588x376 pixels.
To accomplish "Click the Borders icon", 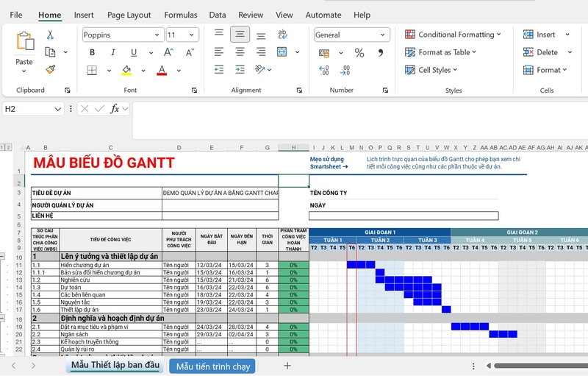I will pyautogui.click(x=92, y=70).
